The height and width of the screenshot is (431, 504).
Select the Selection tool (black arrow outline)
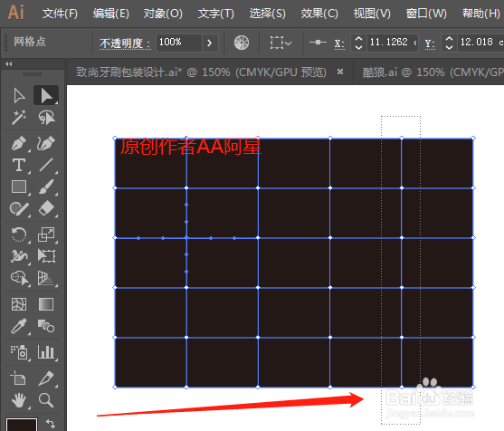tap(19, 96)
